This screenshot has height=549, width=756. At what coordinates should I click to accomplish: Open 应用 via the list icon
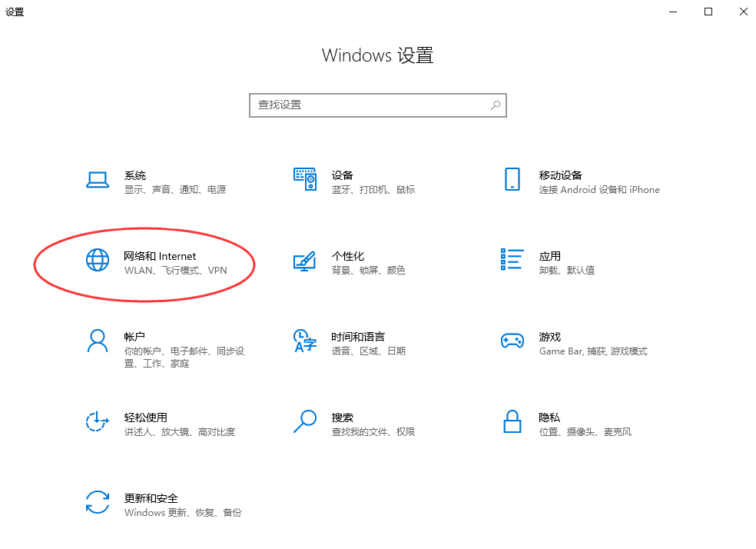click(x=512, y=261)
